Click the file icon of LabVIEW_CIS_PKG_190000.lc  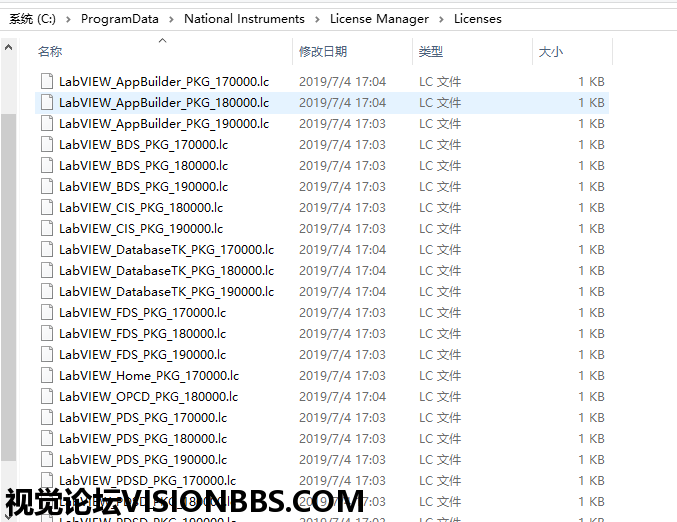[47, 228]
